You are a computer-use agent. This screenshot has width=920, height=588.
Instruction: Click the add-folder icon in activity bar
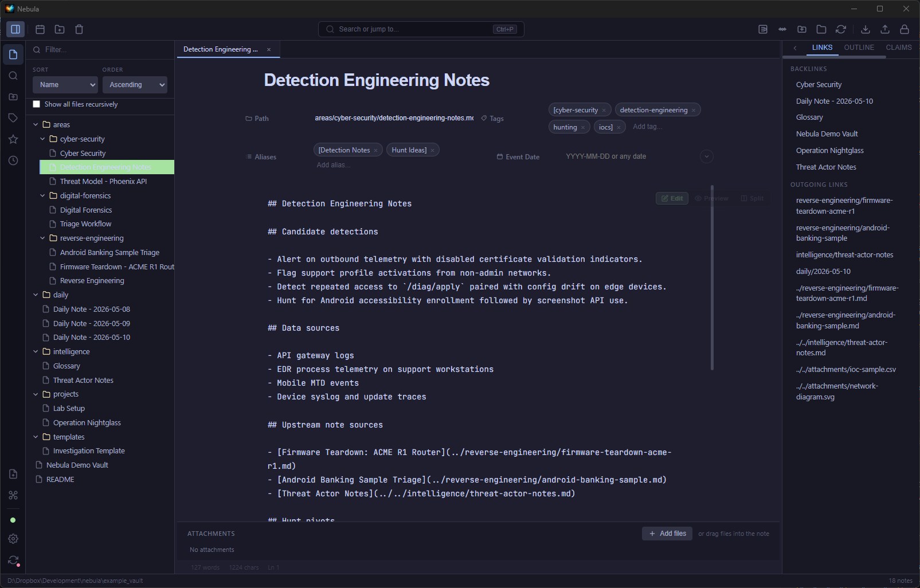point(13,97)
